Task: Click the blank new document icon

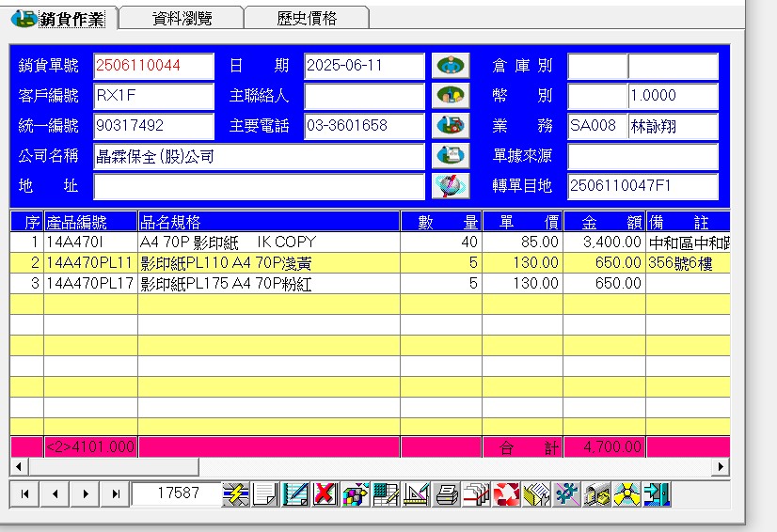Action: click(265, 493)
